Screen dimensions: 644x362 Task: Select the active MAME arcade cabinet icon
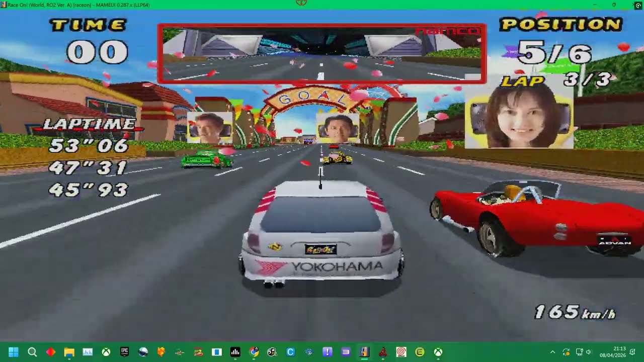click(364, 352)
